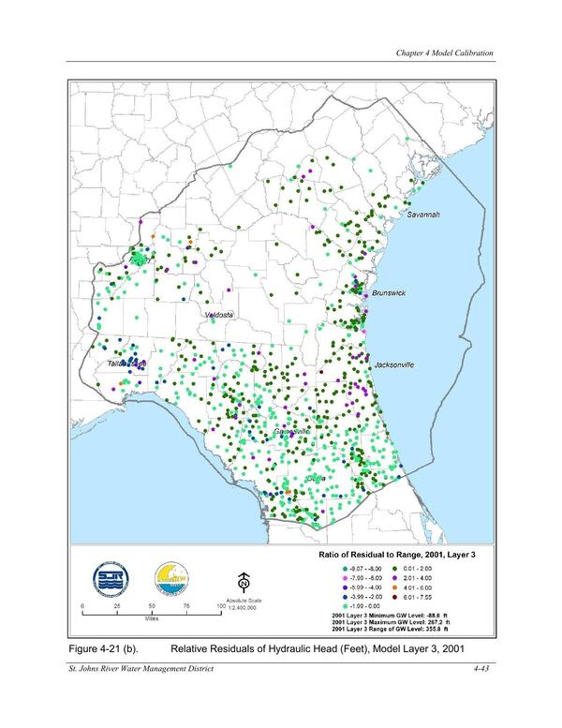The image size is (562, 728).
Task: Click '2001 Layer 3 Minimum GW Level: -88.6 ft'
Action: coord(390,616)
